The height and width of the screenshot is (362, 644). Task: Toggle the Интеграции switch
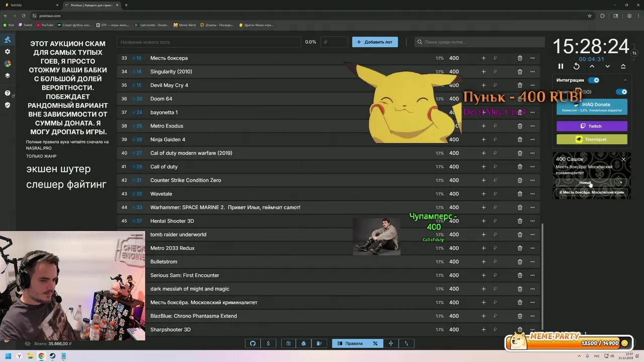tap(594, 80)
